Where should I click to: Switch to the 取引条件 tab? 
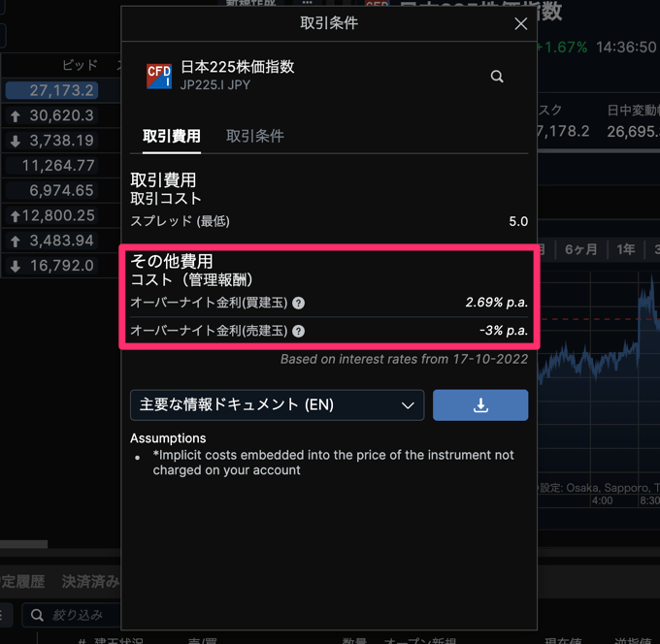254,136
